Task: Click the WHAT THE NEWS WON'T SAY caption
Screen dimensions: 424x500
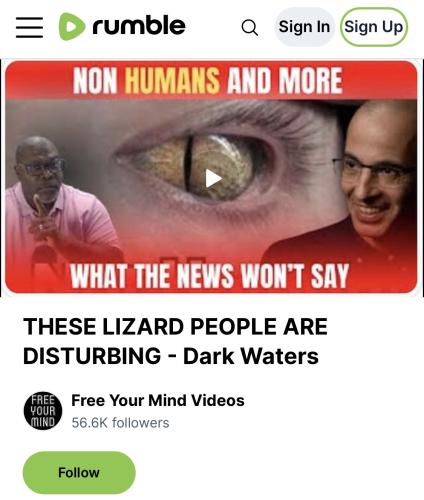Action: point(209,276)
